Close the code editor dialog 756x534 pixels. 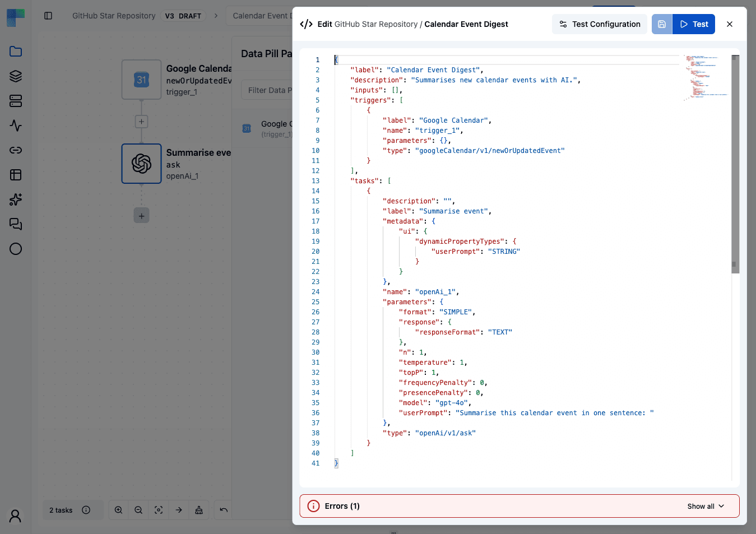(730, 24)
